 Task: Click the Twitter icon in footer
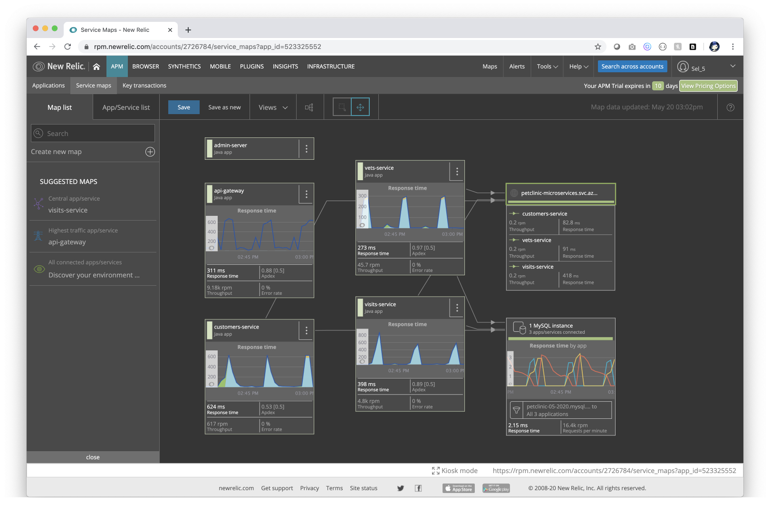[401, 488]
